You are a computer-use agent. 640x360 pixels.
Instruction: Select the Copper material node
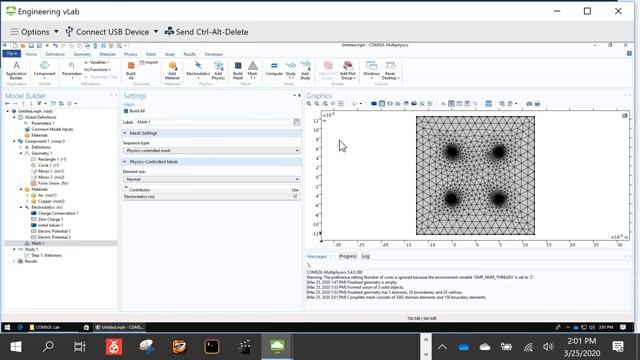[x=47, y=201]
